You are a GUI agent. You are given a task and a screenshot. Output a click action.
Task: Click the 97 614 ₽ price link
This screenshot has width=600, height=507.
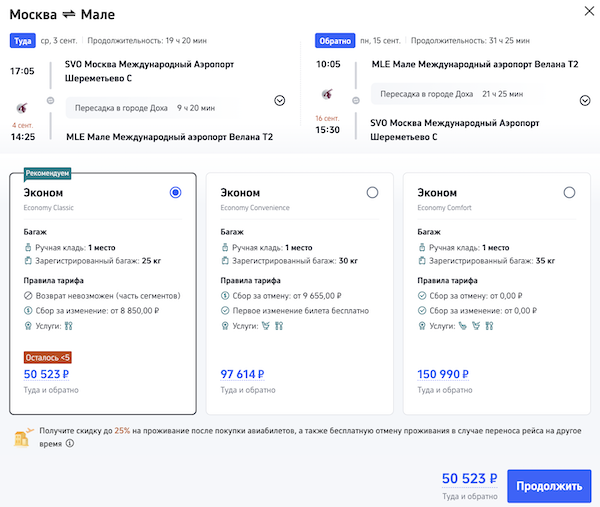click(x=242, y=375)
